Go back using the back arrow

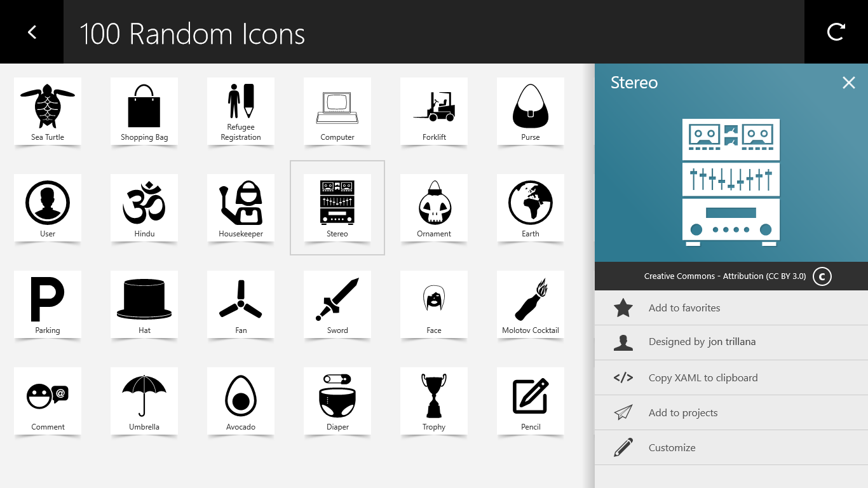tap(31, 31)
